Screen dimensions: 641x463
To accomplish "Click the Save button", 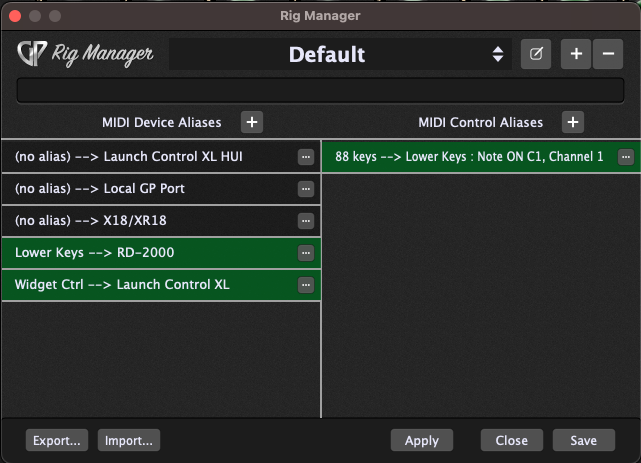I will [x=584, y=440].
